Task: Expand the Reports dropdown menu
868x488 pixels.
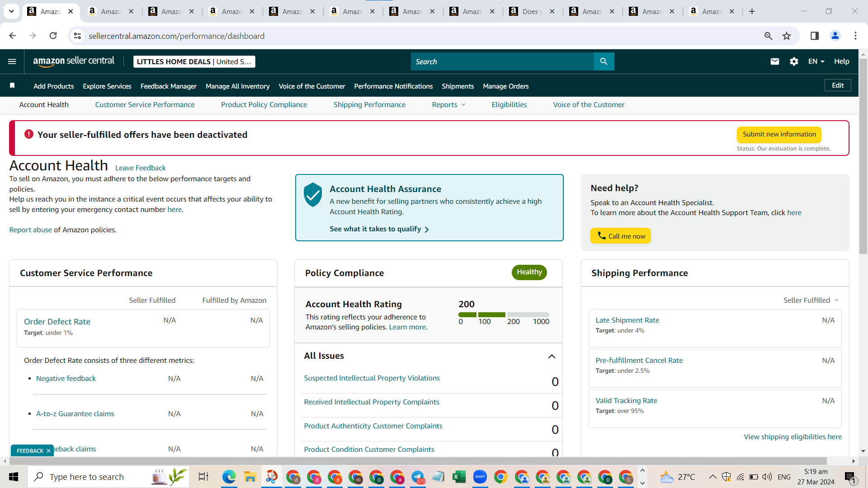Action: point(448,105)
